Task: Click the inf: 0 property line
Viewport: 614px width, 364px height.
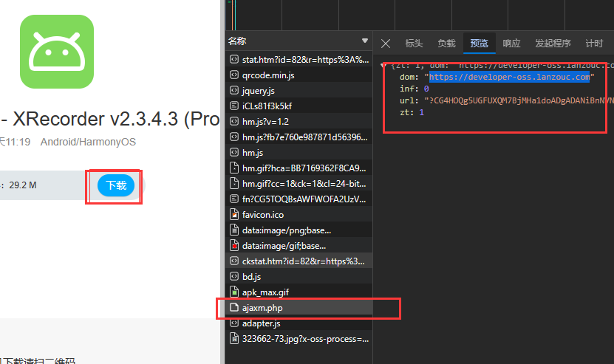Action: point(415,89)
